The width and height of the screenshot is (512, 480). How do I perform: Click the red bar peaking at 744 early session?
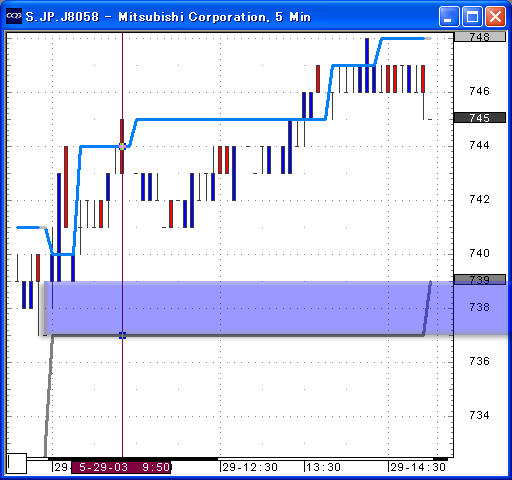(x=66, y=187)
